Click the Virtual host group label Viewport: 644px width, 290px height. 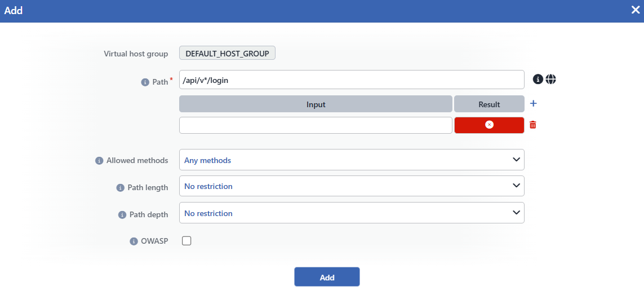(x=136, y=54)
